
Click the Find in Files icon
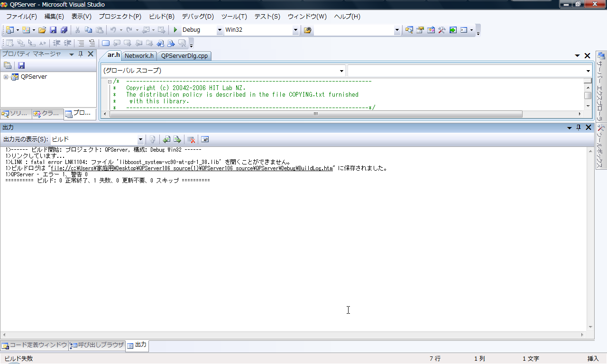[308, 30]
